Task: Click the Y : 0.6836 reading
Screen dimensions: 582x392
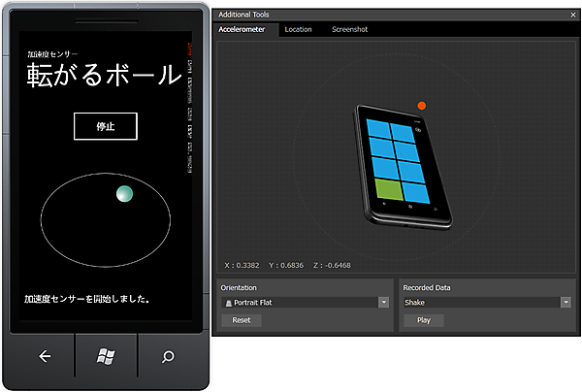Action: (286, 265)
